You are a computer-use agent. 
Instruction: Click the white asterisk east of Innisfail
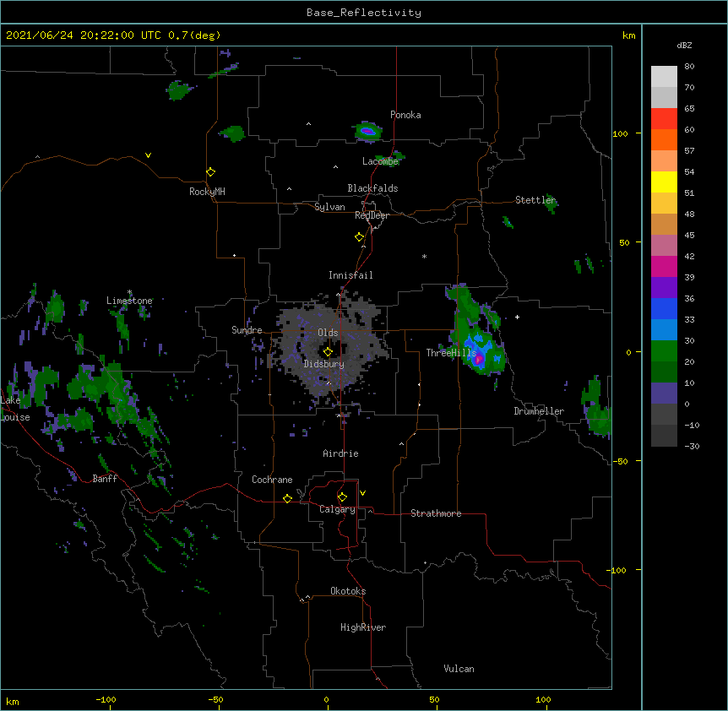point(424,256)
